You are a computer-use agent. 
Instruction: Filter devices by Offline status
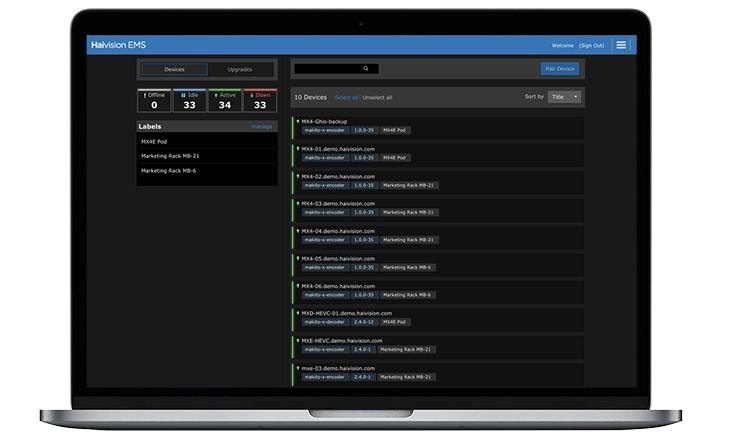pos(154,101)
